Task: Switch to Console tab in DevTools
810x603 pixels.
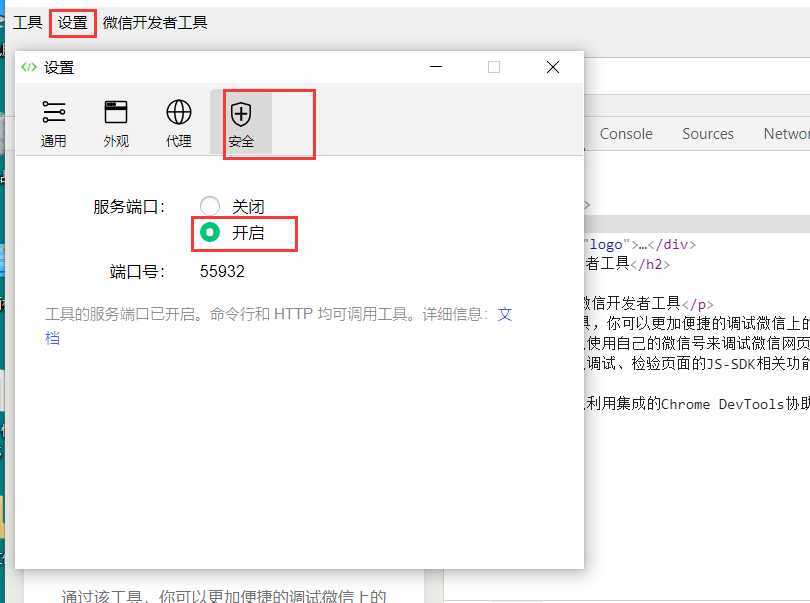Action: coord(626,134)
